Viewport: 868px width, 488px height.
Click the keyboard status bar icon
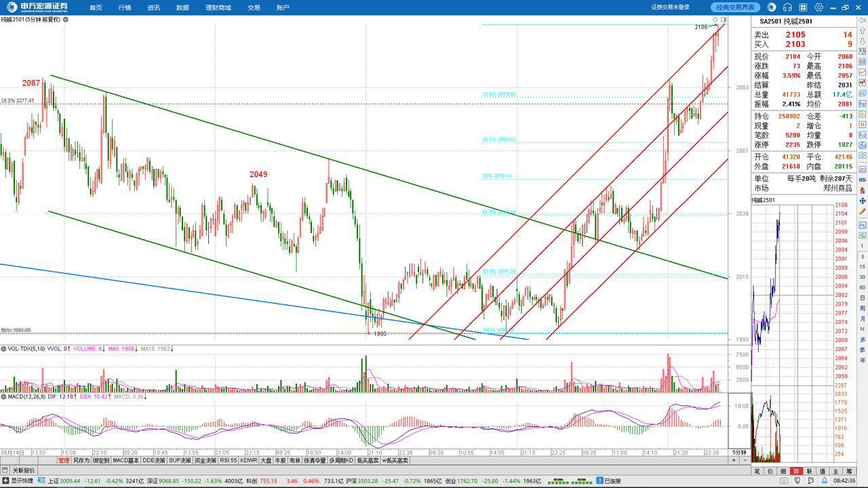point(784,481)
